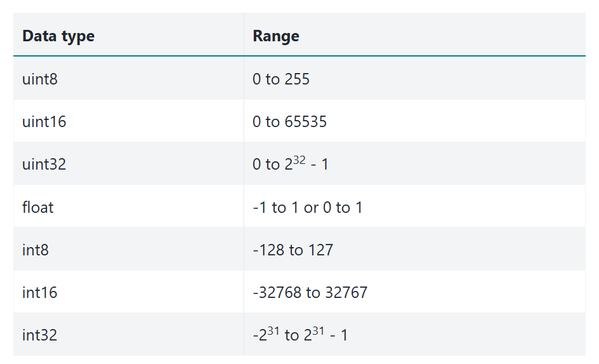Image resolution: width=599 pixels, height=364 pixels.
Task: Click the uint32 range cell text
Action: [291, 164]
